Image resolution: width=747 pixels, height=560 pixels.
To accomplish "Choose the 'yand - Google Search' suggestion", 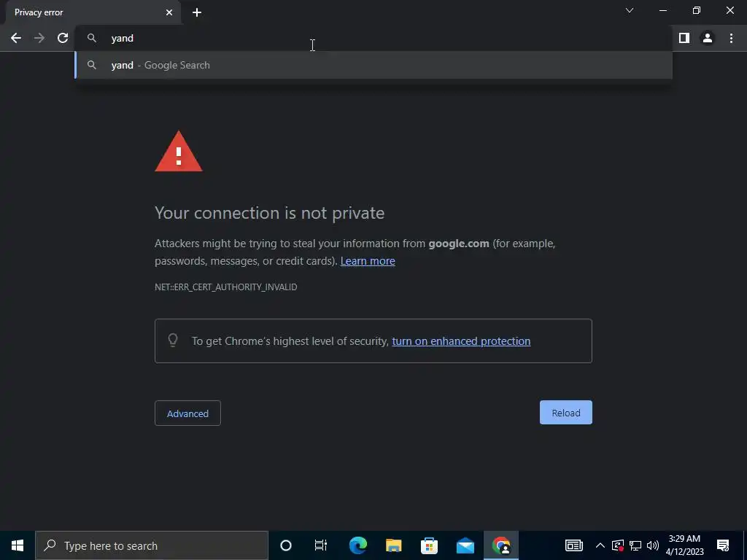I will (373, 65).
